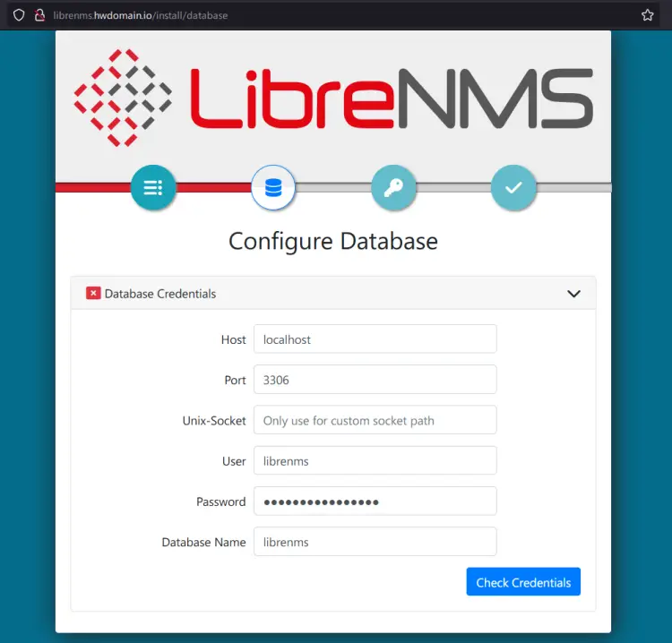The width and height of the screenshot is (672, 643).
Task: Focus the Host field containing localhost
Action: (x=375, y=339)
